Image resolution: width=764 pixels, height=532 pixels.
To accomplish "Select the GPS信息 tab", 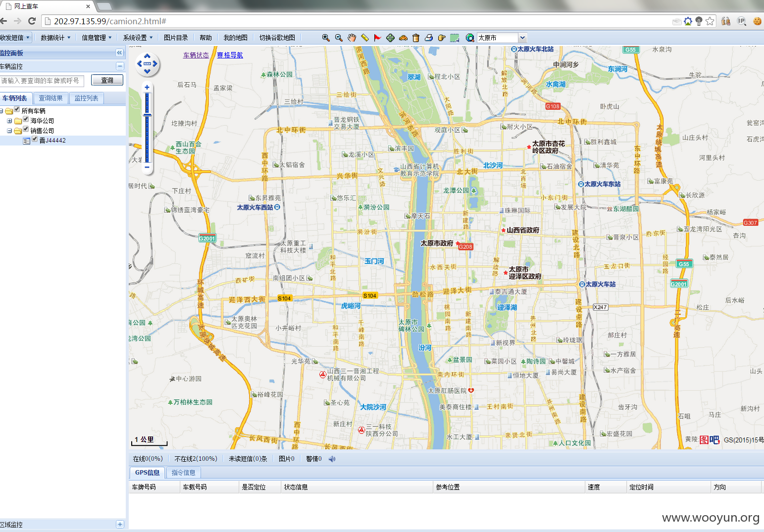I will pyautogui.click(x=147, y=473).
